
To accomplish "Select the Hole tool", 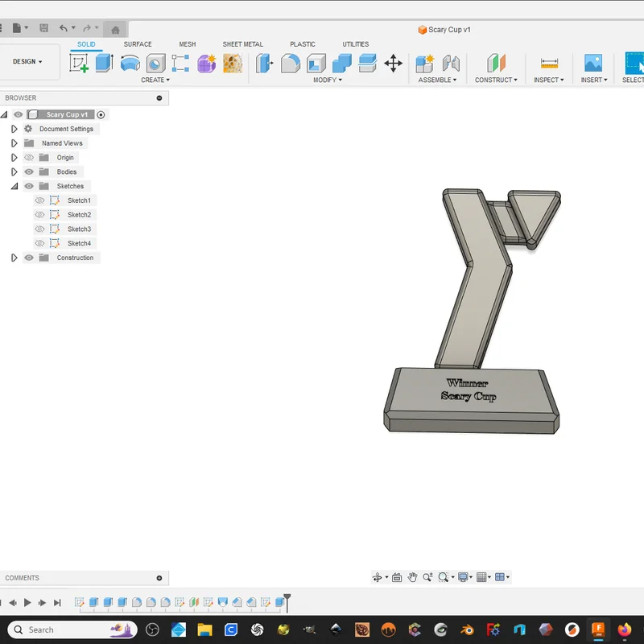I will pyautogui.click(x=155, y=64).
